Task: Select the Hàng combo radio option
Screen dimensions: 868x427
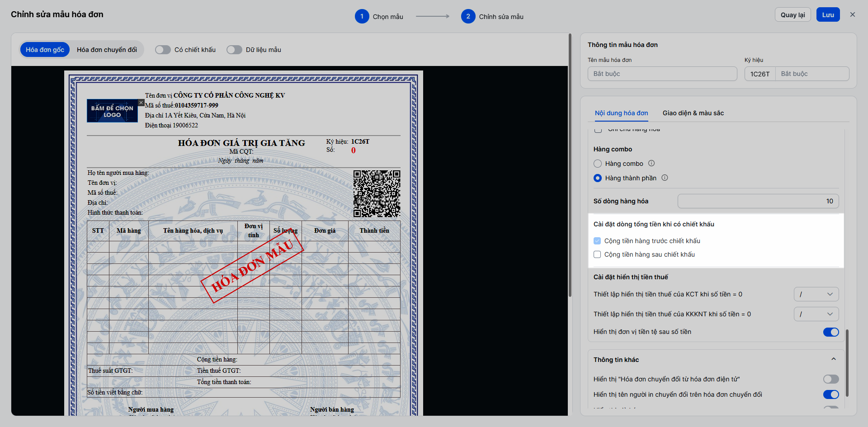Action: (598, 164)
